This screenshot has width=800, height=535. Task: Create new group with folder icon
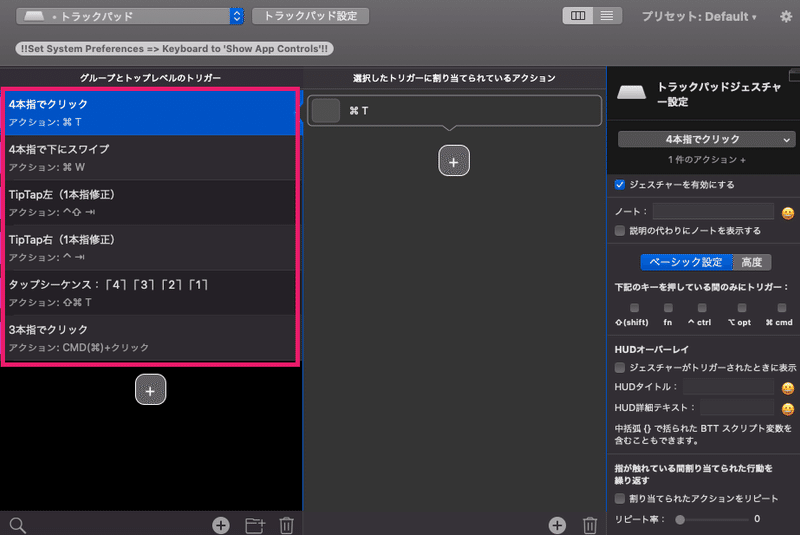[255, 525]
